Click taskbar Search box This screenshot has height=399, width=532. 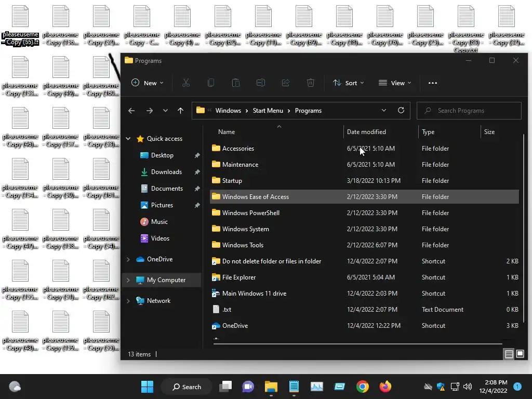pos(187,387)
